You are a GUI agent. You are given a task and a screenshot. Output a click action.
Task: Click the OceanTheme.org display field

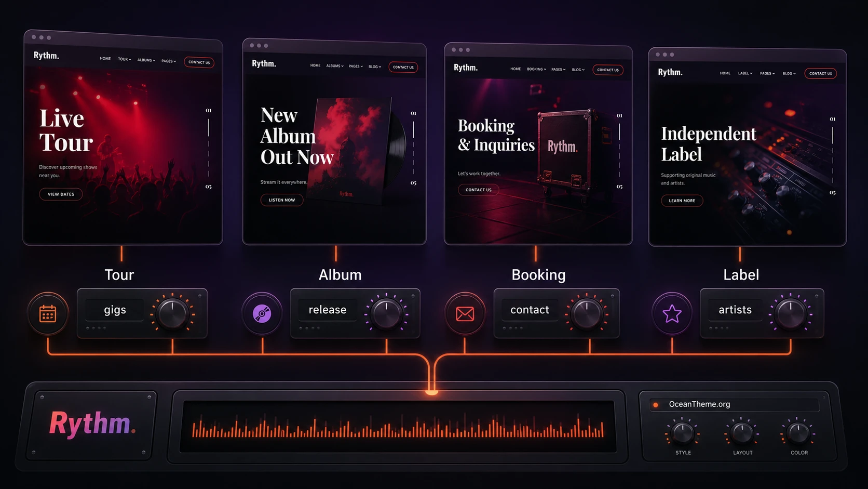pos(734,404)
